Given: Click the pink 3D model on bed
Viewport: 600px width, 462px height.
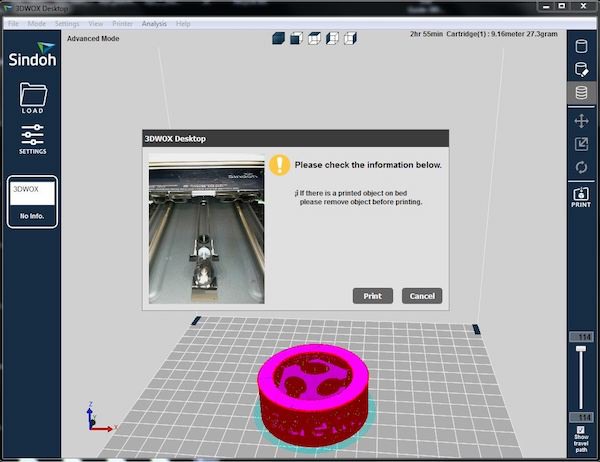Looking at the screenshot, I should pyautogui.click(x=313, y=395).
